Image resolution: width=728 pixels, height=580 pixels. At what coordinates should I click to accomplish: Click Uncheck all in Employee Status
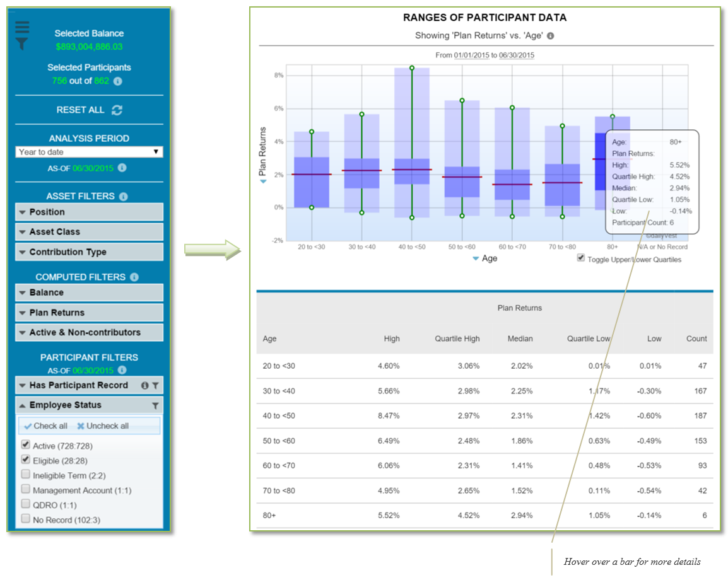click(103, 426)
